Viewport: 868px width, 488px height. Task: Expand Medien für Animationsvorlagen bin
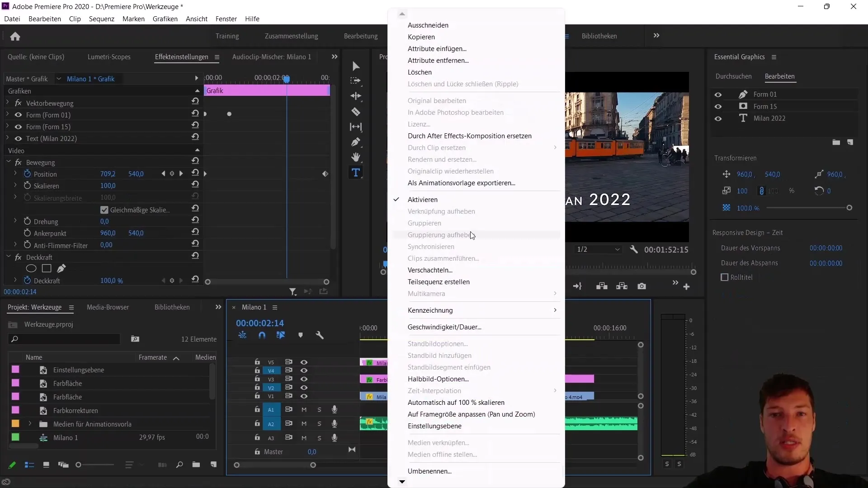(30, 423)
